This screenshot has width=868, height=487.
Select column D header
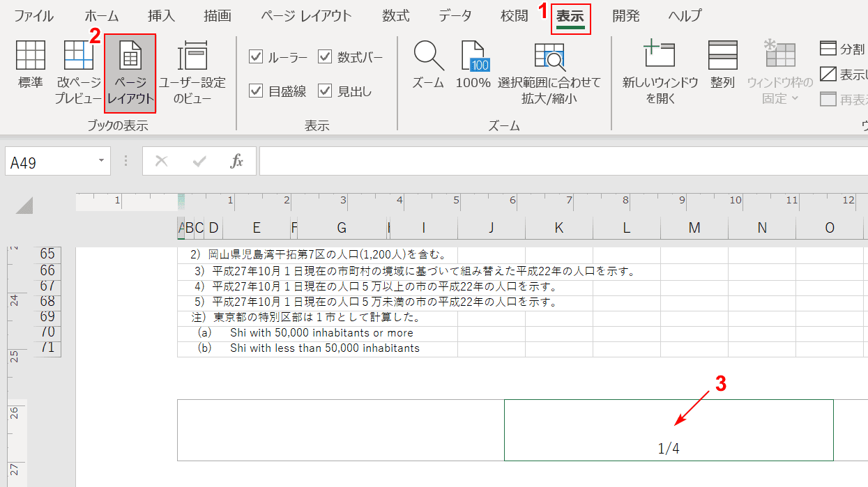click(x=213, y=228)
